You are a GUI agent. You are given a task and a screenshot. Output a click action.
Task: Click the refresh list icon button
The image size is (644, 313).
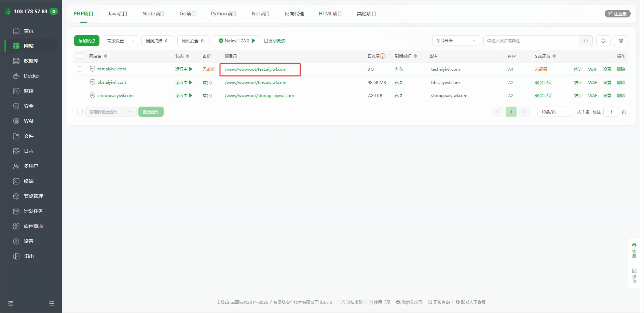tap(603, 41)
